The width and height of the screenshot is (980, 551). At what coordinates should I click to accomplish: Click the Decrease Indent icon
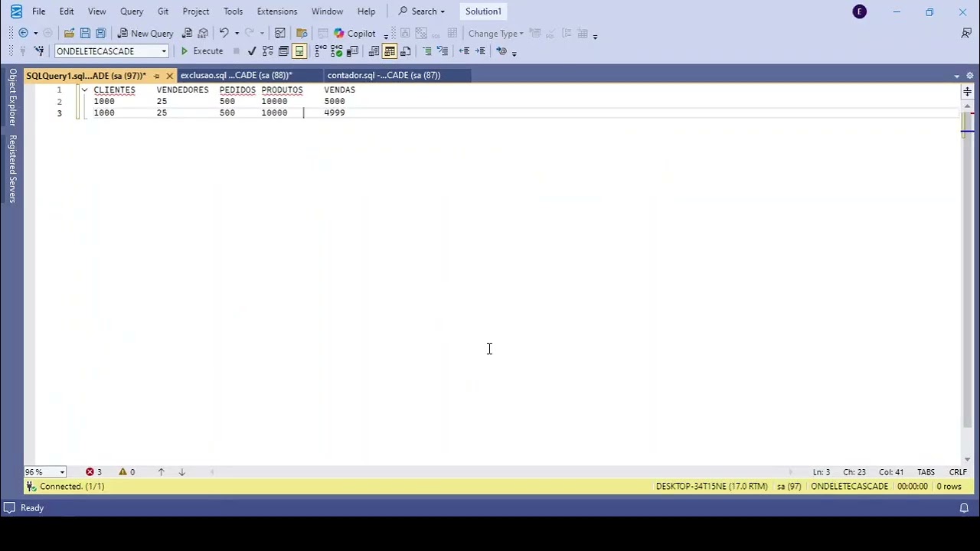[464, 51]
